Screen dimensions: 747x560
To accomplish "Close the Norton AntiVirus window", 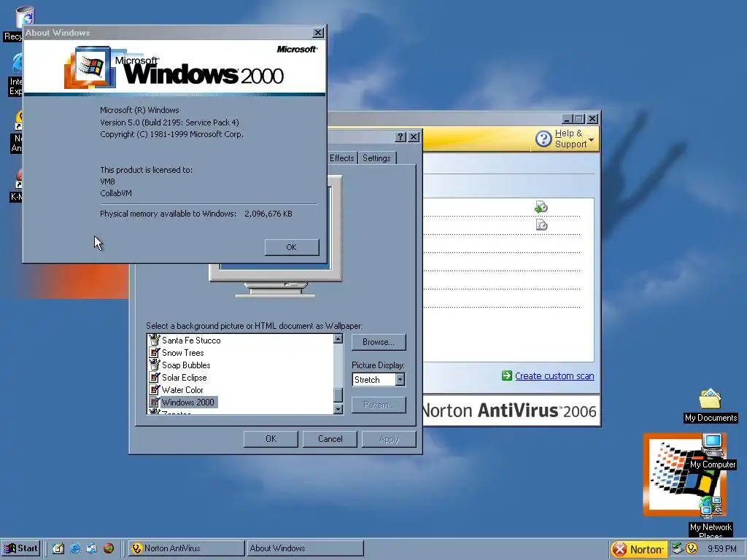I will coord(592,119).
